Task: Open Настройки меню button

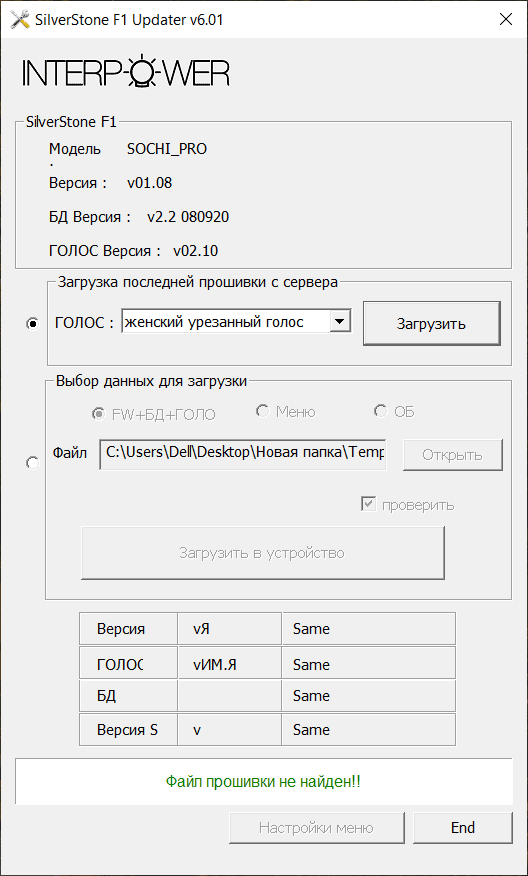Action: pyautogui.click(x=316, y=827)
